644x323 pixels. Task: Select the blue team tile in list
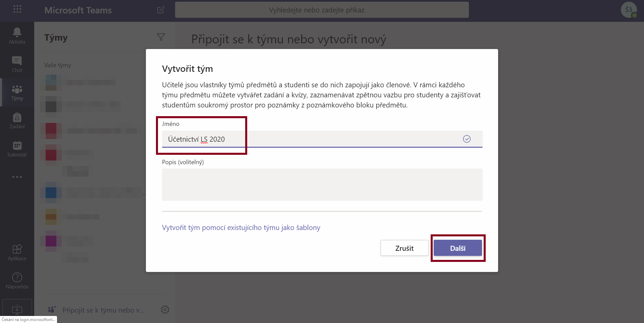click(x=51, y=193)
